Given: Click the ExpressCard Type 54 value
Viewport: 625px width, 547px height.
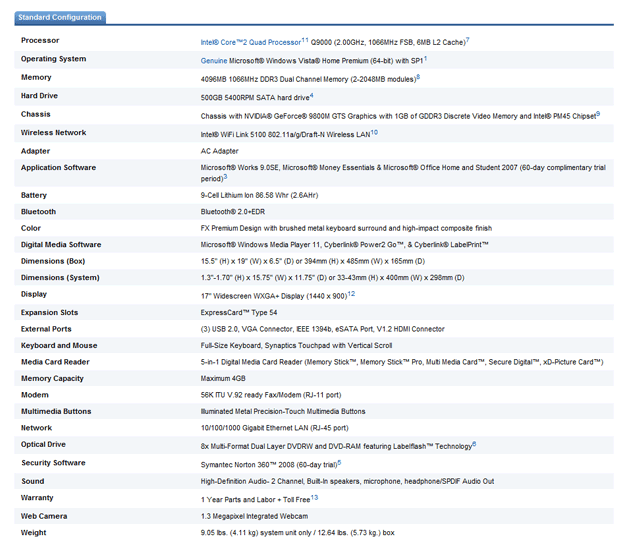Looking at the screenshot, I should click(x=239, y=313).
